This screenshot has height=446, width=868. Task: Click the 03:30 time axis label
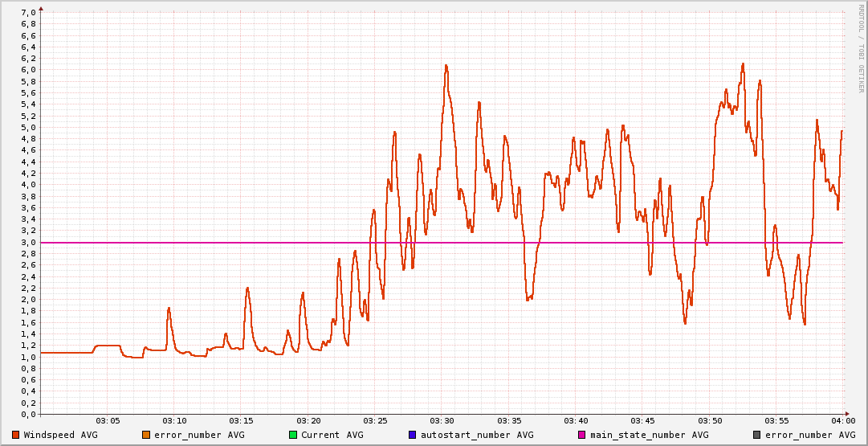coord(442,421)
